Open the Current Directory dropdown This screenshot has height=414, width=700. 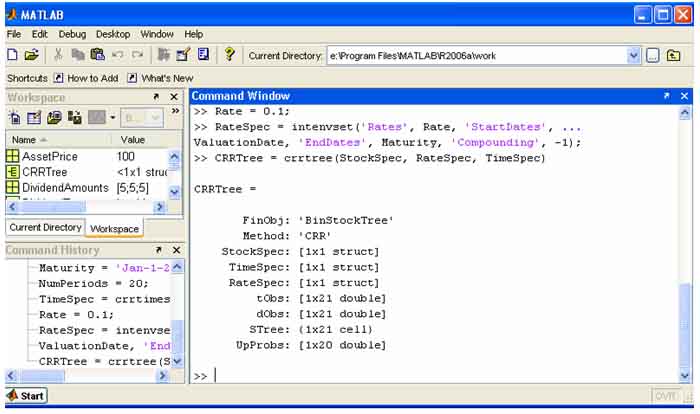633,56
